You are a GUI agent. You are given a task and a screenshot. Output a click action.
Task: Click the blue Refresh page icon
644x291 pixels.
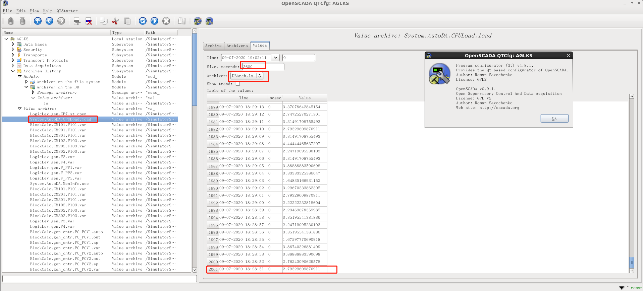coord(143,21)
